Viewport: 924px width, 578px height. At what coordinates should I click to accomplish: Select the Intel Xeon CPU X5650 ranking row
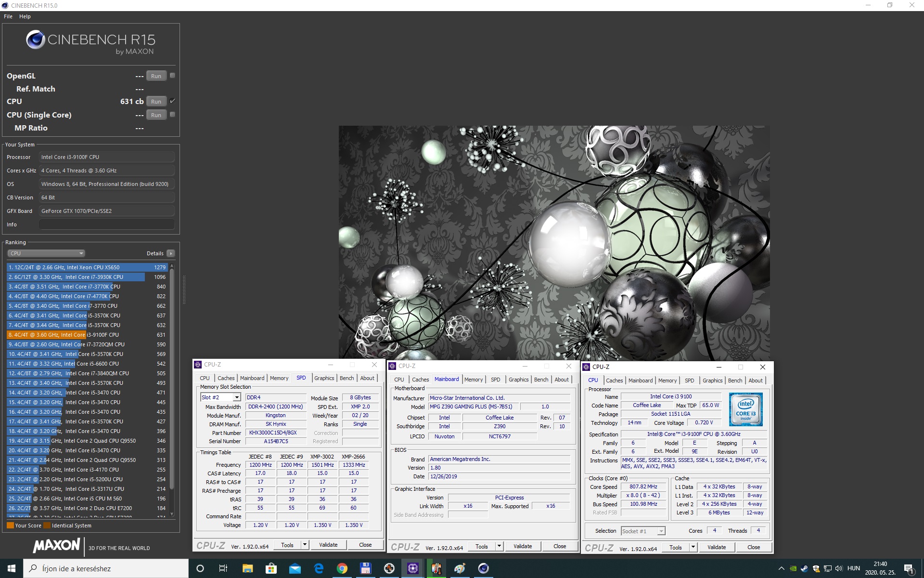click(x=87, y=267)
